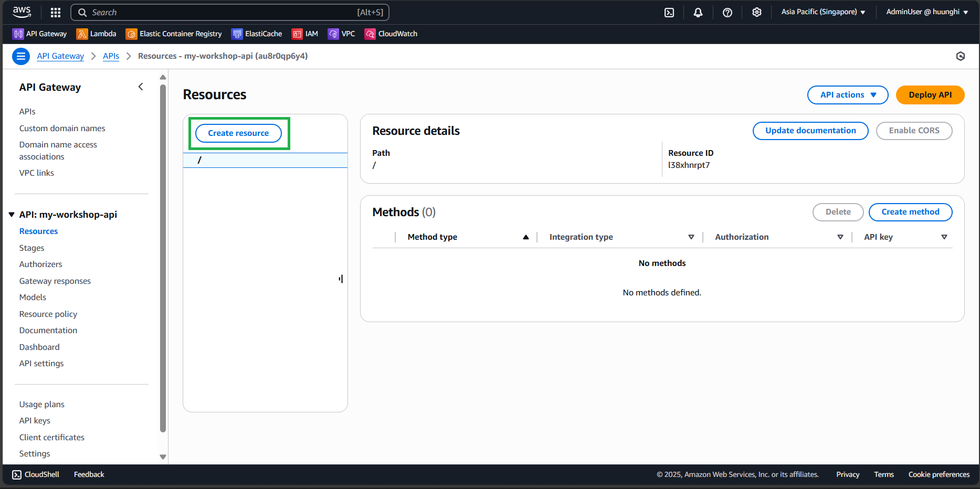This screenshot has width=980, height=489.
Task: Collapse the API: my-workshop-api section
Action: click(x=12, y=215)
